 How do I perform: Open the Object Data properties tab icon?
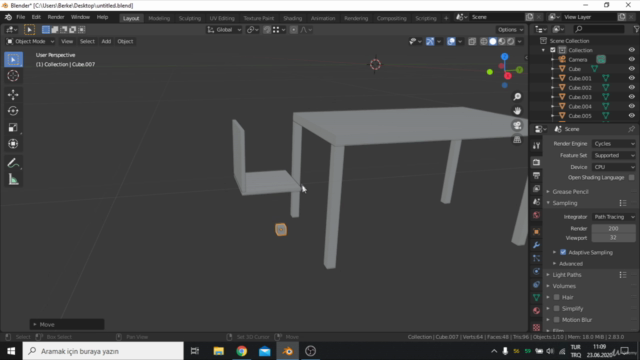point(536,298)
